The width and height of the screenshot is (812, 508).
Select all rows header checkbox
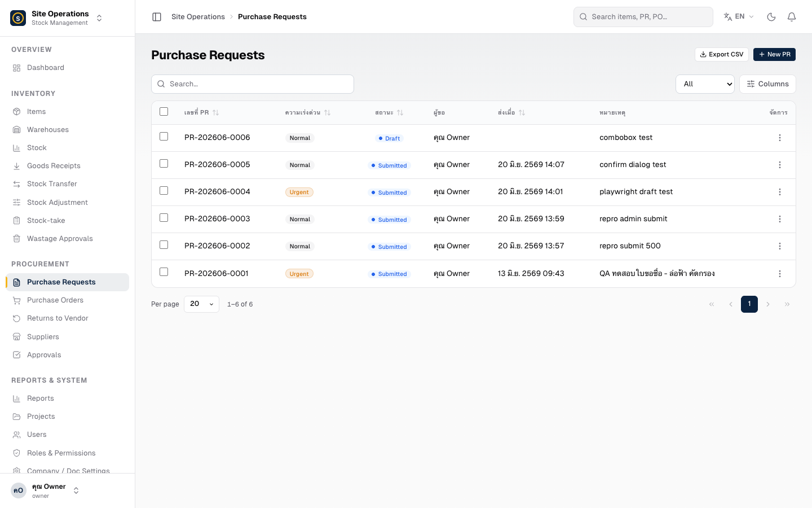[x=164, y=112]
